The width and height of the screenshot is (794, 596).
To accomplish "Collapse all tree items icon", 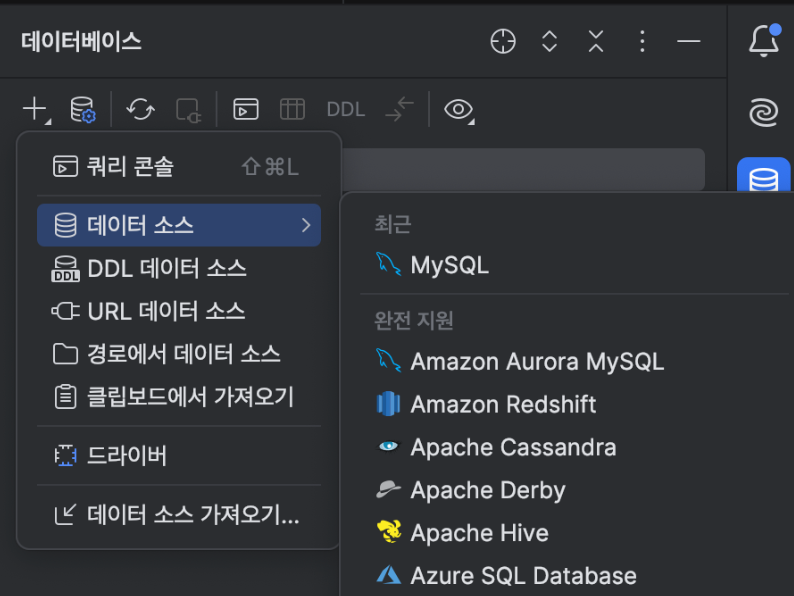I will [x=596, y=41].
